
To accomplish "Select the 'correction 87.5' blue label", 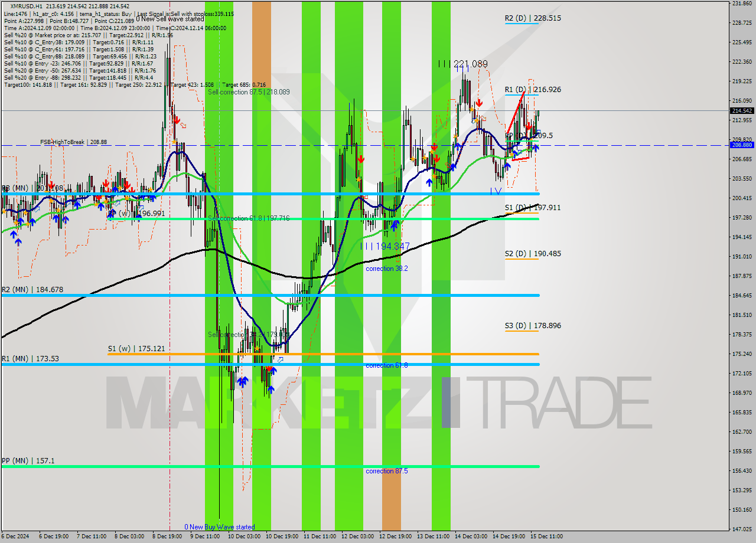I will [387, 471].
